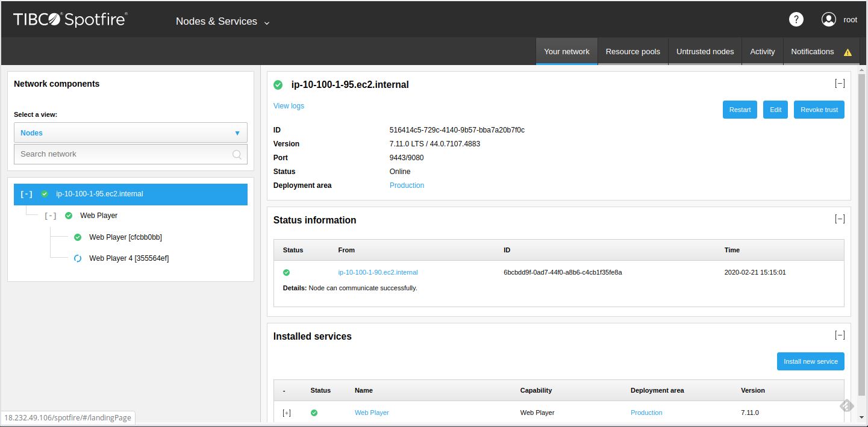868x427 pixels.
Task: Click the Notifications warning triangle icon
Action: tap(848, 52)
